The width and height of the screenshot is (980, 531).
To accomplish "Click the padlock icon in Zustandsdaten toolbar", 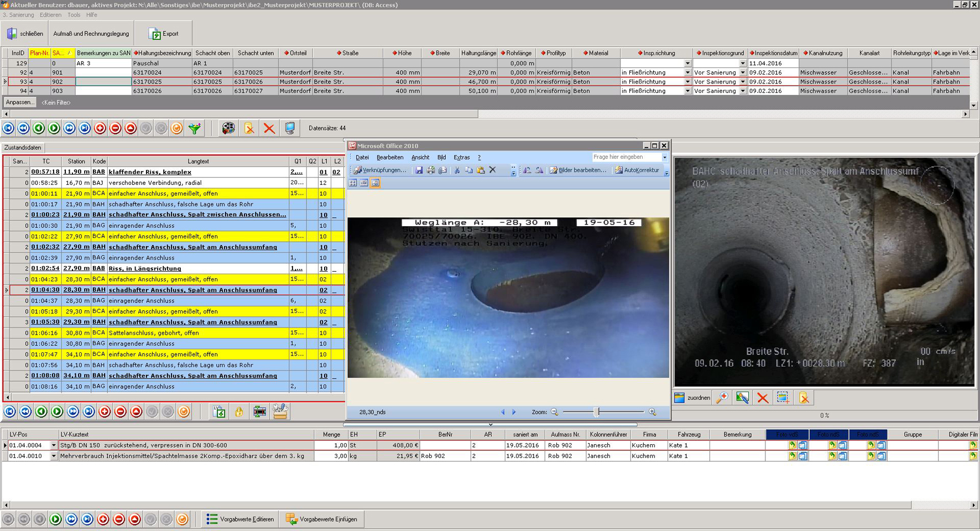I will point(239,412).
